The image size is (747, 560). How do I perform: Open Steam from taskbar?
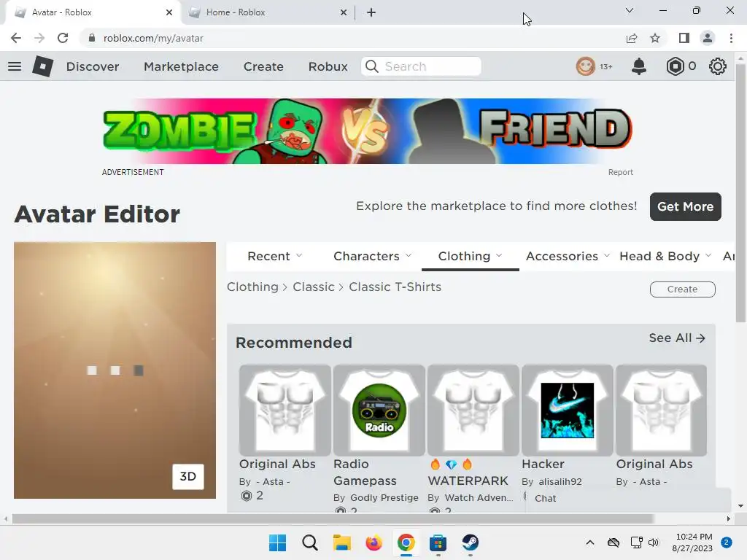click(x=471, y=542)
